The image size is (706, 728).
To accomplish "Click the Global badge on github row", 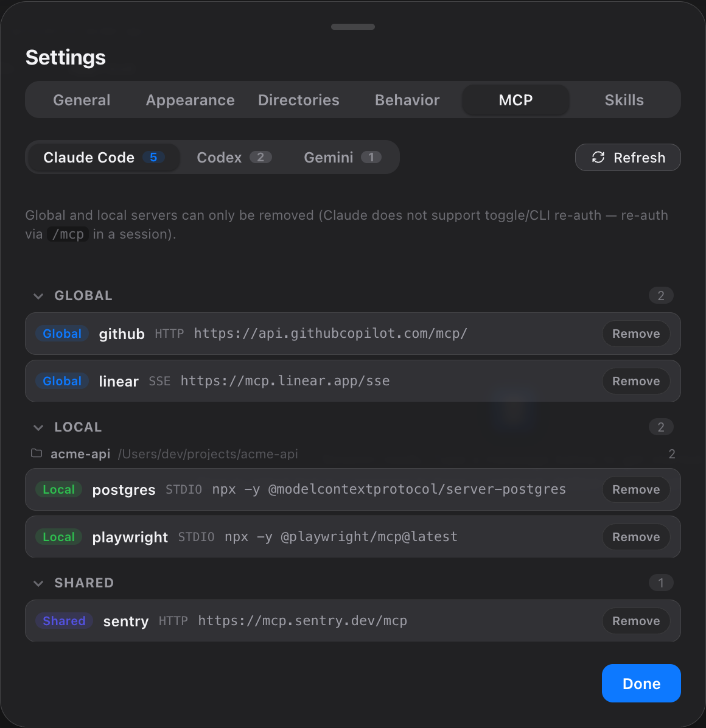I will pos(62,334).
